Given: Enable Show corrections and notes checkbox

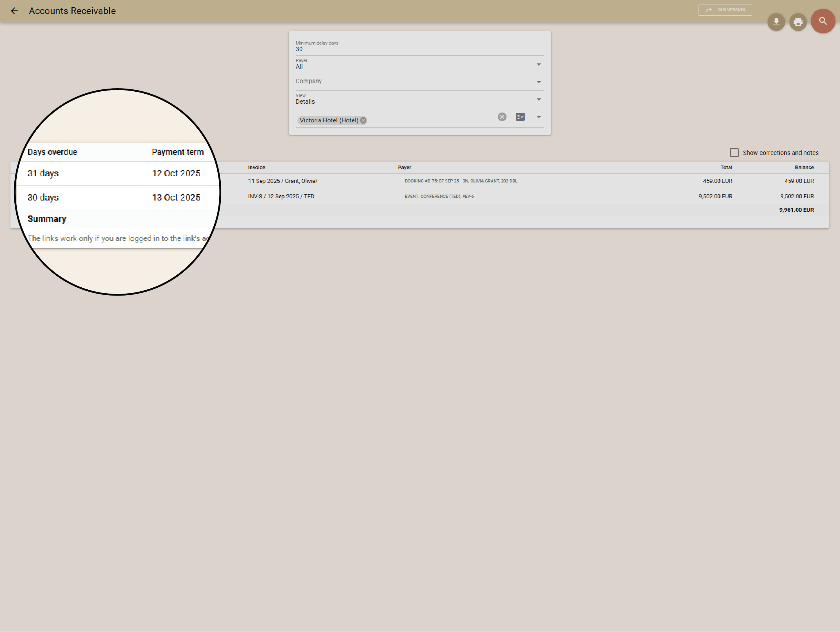Looking at the screenshot, I should [734, 153].
